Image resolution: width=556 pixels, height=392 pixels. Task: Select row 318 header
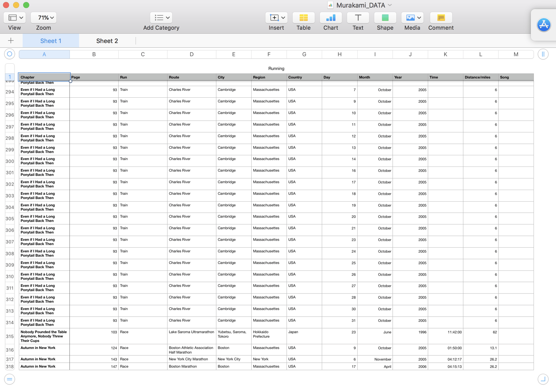(10, 366)
